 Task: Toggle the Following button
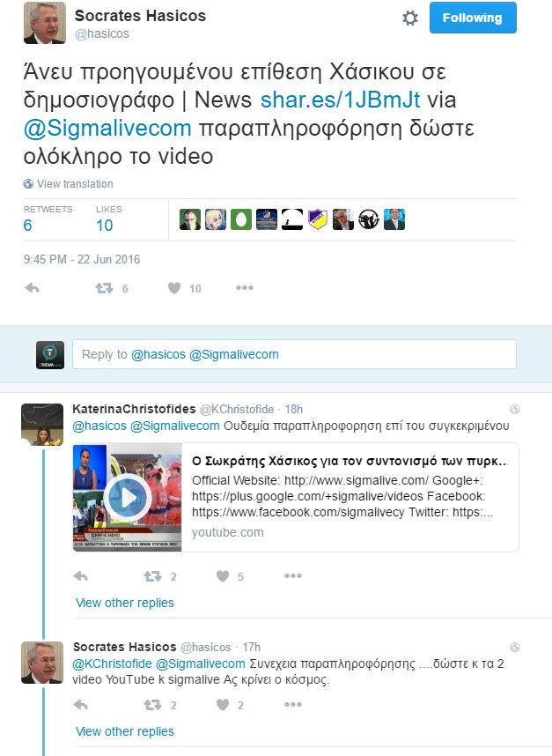(x=473, y=18)
